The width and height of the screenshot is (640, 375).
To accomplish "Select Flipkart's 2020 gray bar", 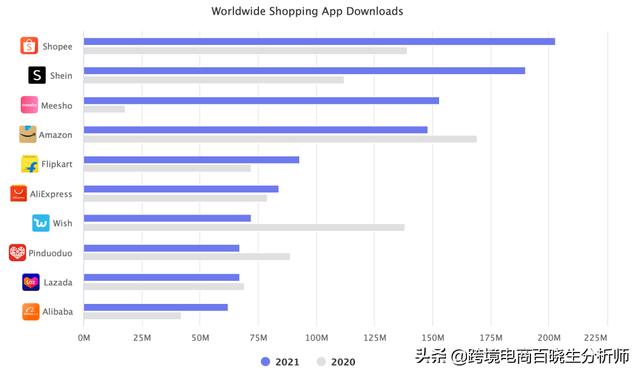I will point(167,168).
